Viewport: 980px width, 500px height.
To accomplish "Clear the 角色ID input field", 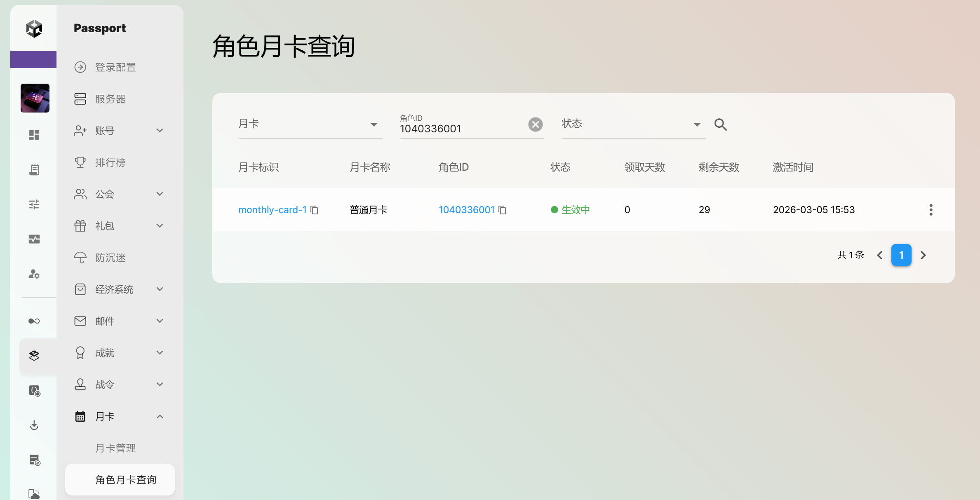I will point(535,124).
